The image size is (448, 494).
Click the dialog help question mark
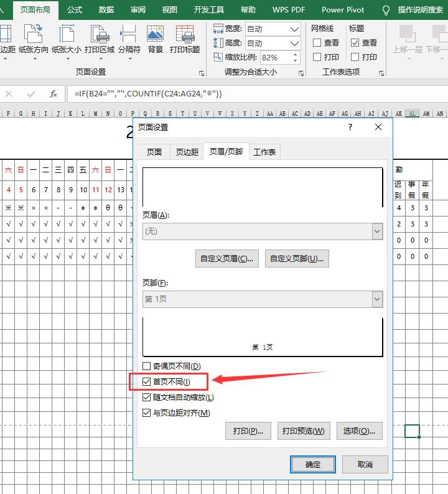(x=350, y=127)
